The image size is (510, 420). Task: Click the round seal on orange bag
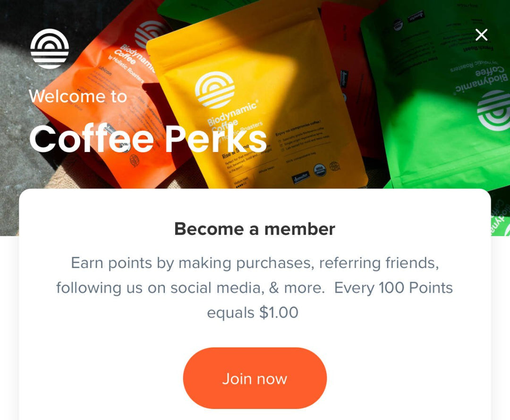coord(134,160)
